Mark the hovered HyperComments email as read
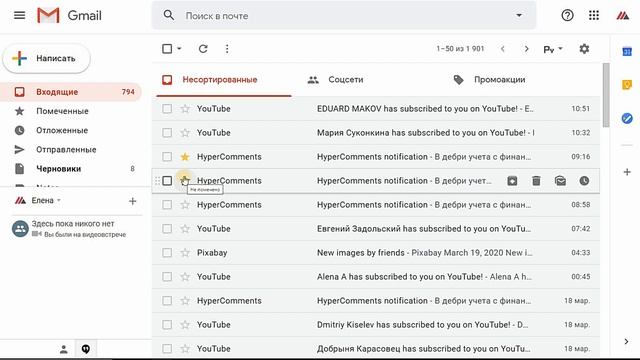The height and width of the screenshot is (360, 640). [560, 181]
